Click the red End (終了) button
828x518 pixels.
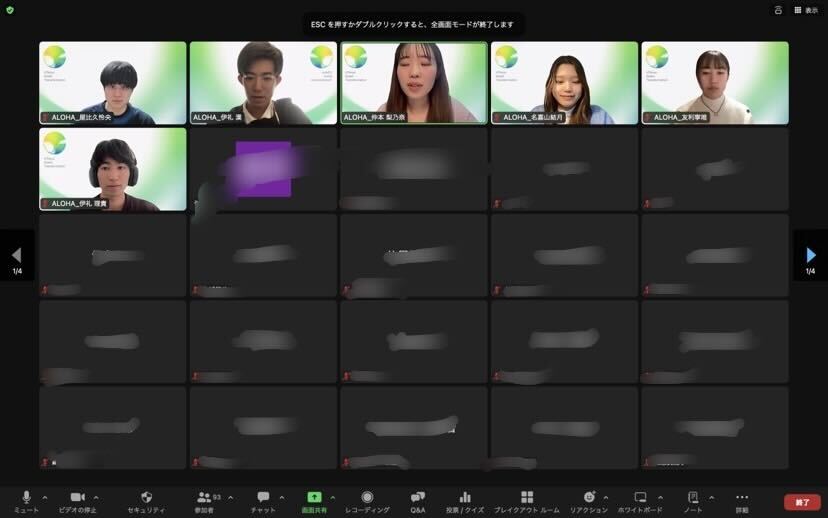pyautogui.click(x=801, y=502)
